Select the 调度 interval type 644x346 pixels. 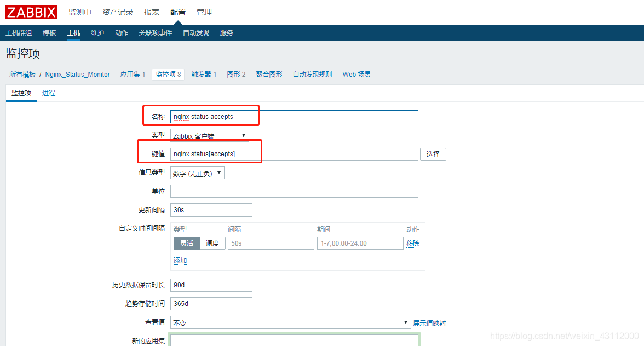212,243
